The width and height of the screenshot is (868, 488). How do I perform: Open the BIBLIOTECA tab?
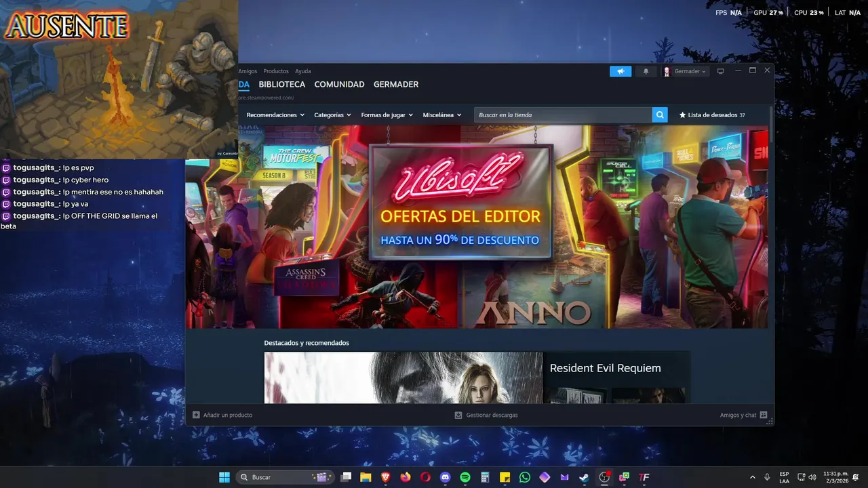pos(282,85)
